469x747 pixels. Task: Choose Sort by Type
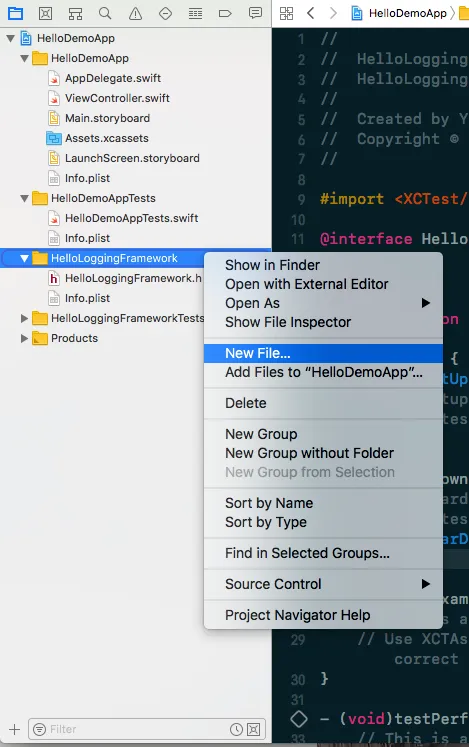323,522
